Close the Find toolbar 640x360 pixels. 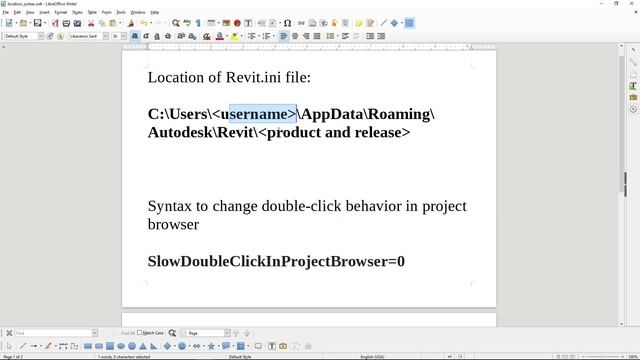tap(9, 333)
